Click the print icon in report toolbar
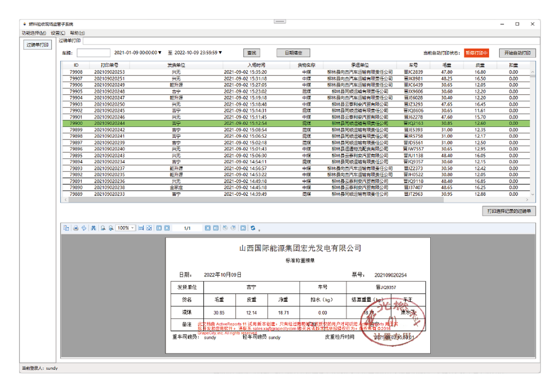This screenshot has width=560, height=392. click(76, 228)
